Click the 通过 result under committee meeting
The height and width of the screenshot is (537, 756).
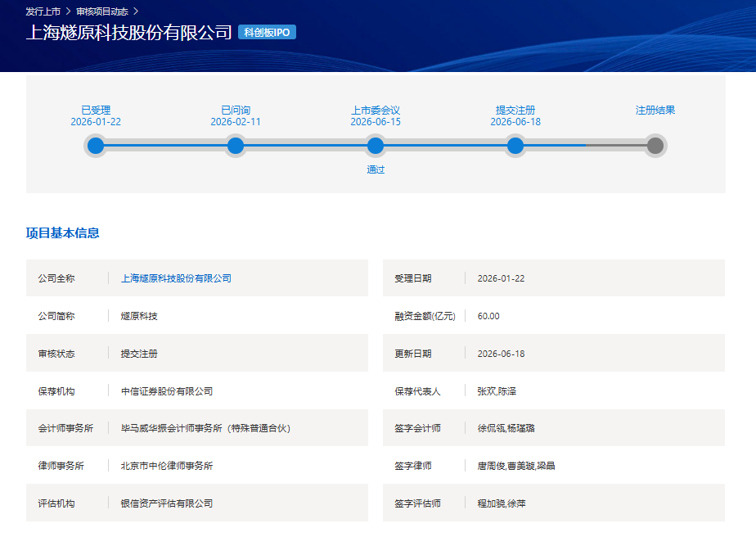click(376, 169)
